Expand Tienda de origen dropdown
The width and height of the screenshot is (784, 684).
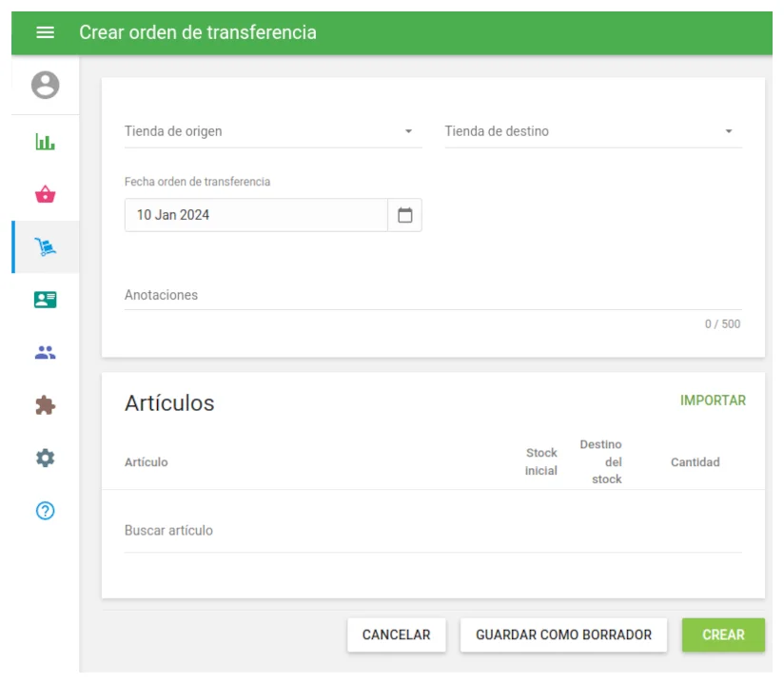273,131
